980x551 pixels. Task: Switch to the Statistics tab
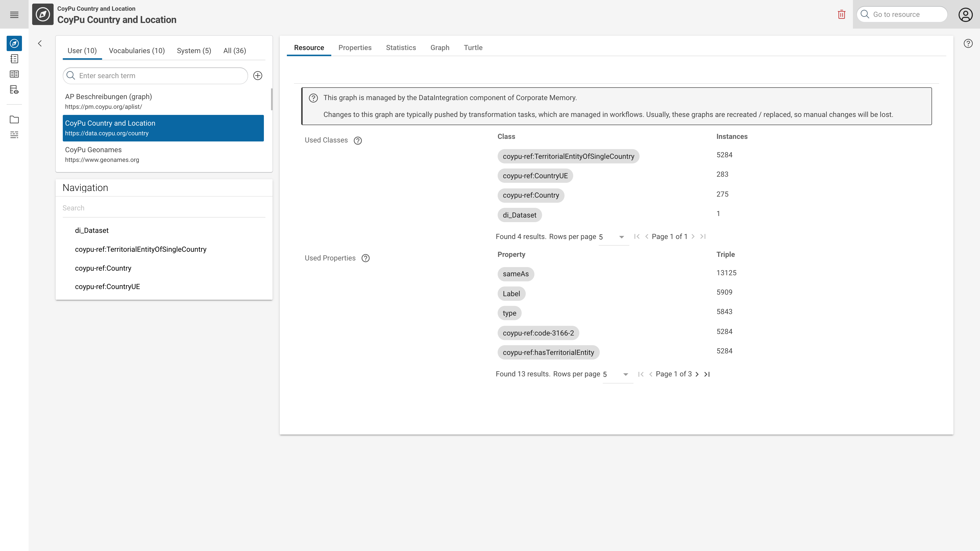coord(401,47)
